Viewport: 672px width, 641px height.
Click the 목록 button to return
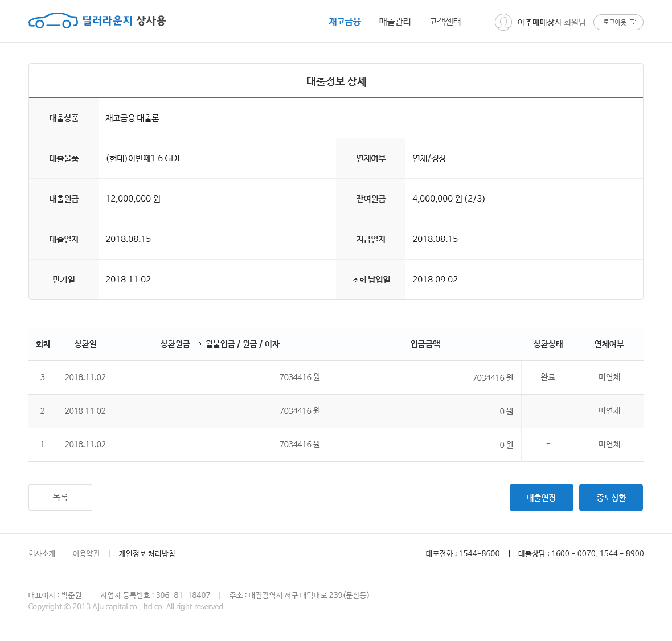pyautogui.click(x=60, y=497)
